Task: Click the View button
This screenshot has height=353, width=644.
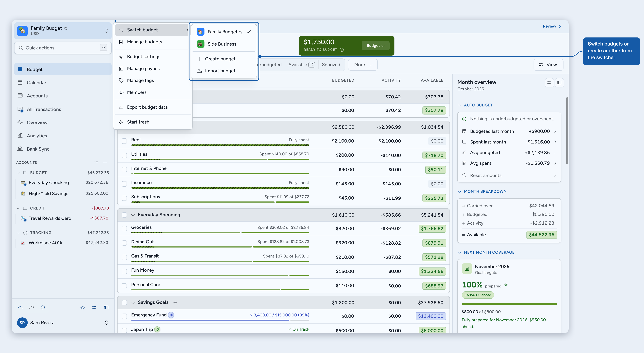Action: tap(548, 65)
